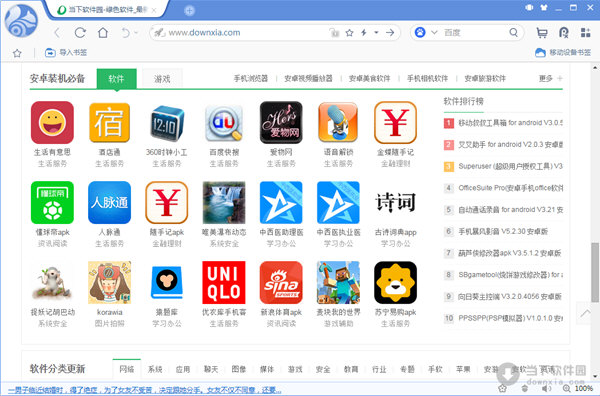Open the 生活有意思 smiley app icon
Screen dimensions: 600x396
(52, 122)
